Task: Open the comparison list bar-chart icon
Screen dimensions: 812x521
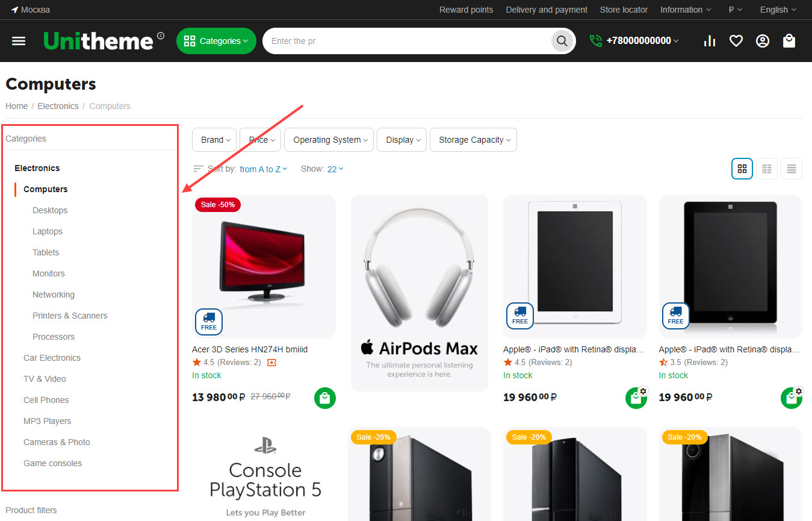Action: click(x=710, y=41)
